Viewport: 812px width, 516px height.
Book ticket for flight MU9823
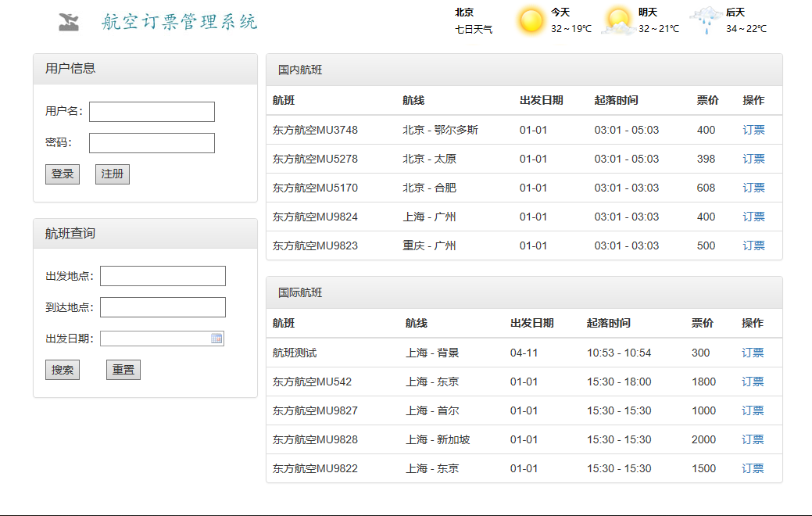753,246
